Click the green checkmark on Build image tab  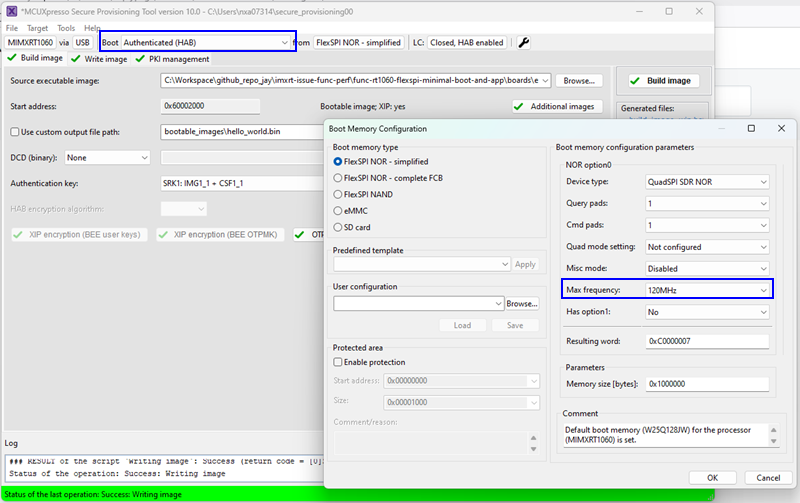click(x=11, y=59)
